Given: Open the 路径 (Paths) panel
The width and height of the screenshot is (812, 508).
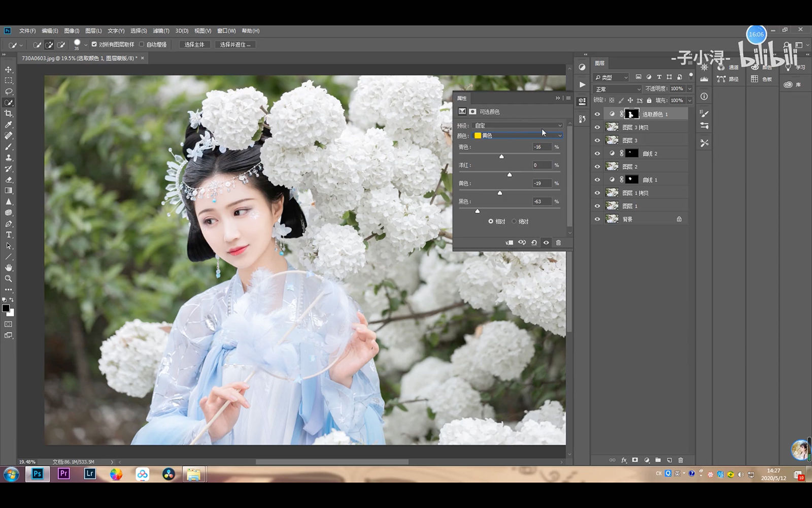Looking at the screenshot, I should pyautogui.click(x=728, y=79).
